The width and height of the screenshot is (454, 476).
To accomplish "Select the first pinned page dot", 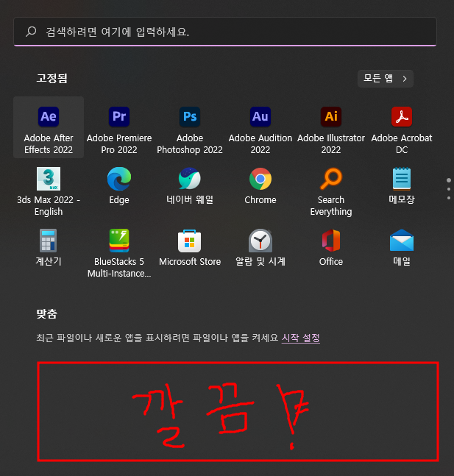I will point(449,180).
